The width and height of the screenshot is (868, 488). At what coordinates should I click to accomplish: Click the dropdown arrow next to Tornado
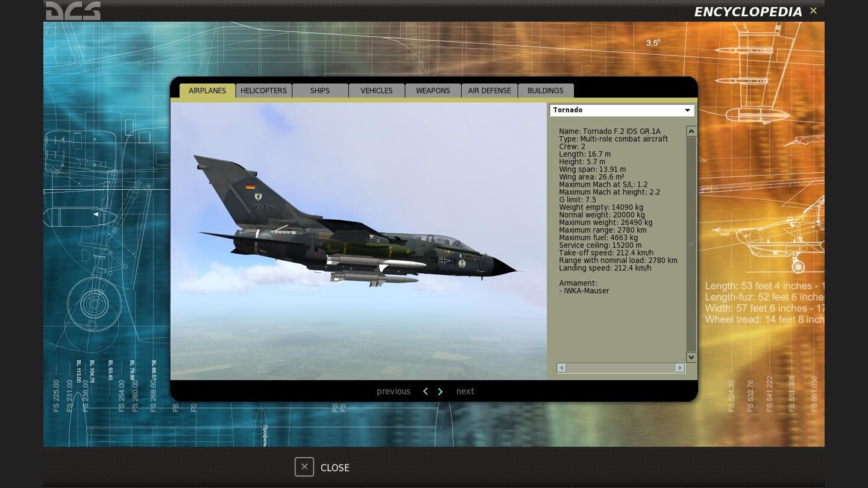tap(687, 110)
